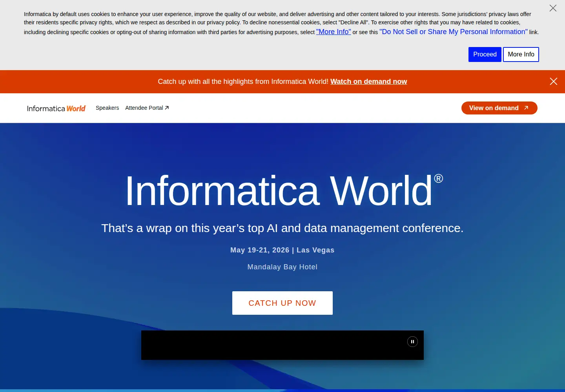
Task: Click the black video player area
Action: point(282,345)
